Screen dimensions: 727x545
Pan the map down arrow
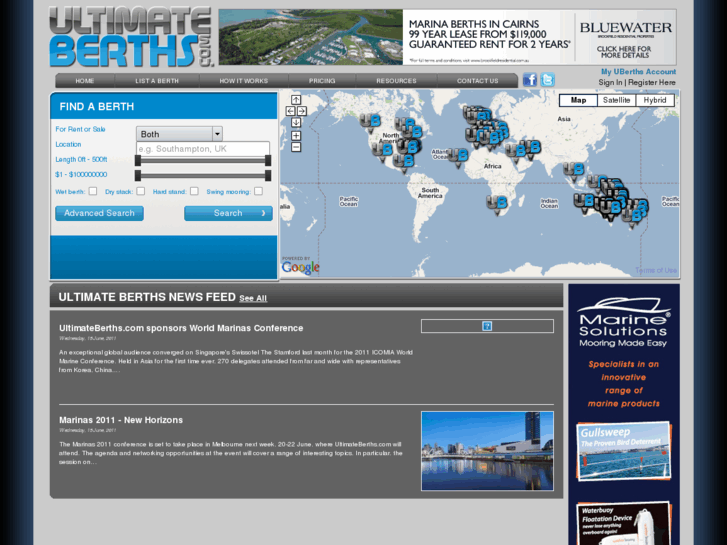(x=296, y=122)
